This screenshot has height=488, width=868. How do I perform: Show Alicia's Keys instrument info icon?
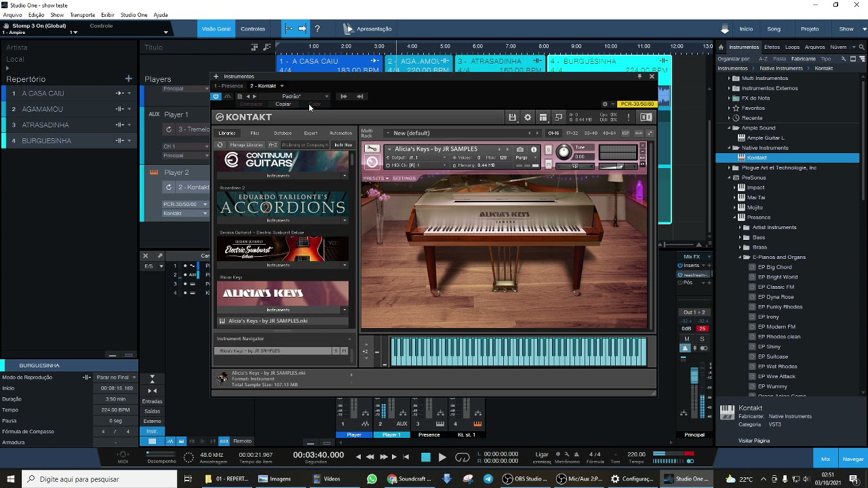coord(534,149)
